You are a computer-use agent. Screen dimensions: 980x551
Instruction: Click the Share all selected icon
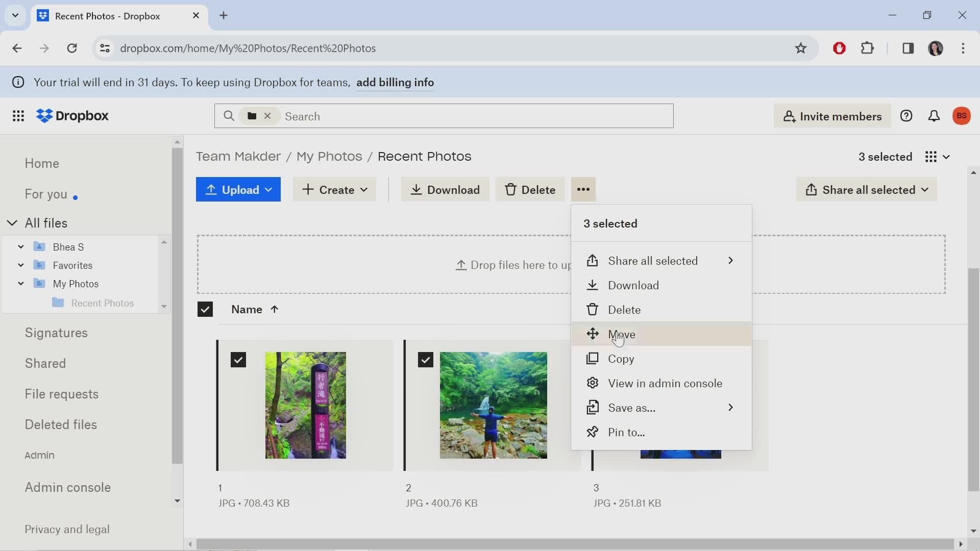(811, 190)
